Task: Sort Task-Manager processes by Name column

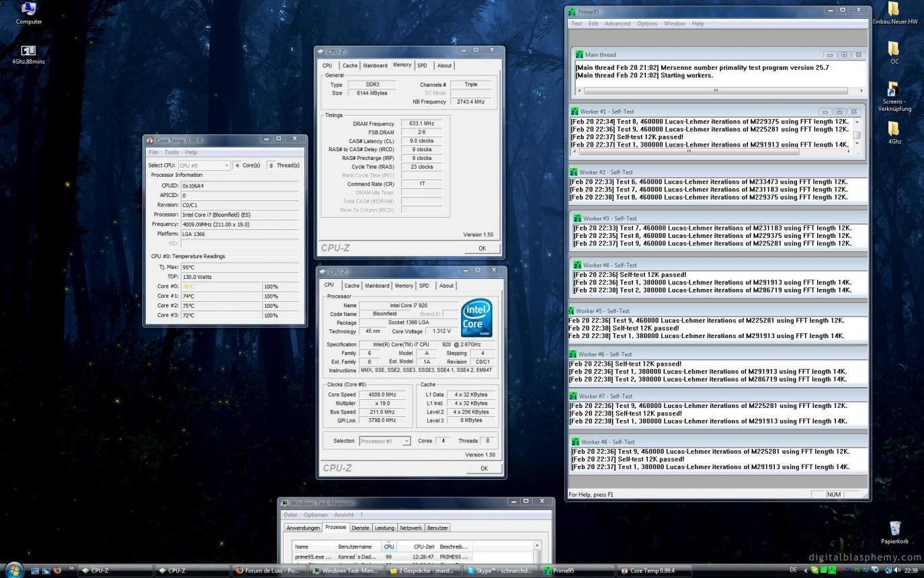Action: tap(313, 546)
